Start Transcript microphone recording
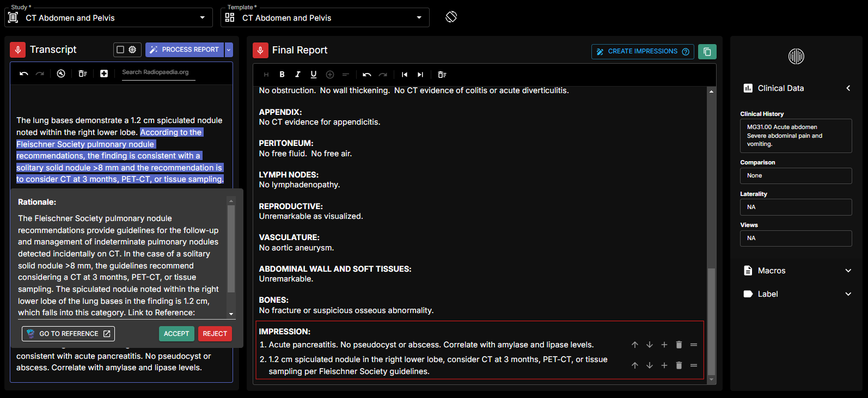868x398 pixels. pyautogui.click(x=18, y=50)
